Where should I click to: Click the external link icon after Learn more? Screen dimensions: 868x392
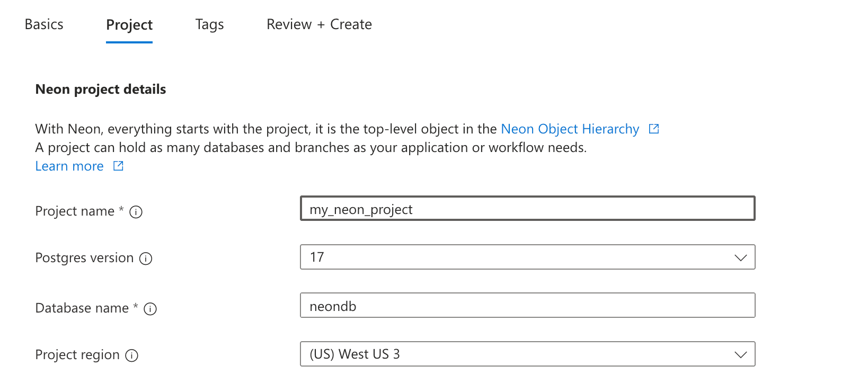pos(117,166)
